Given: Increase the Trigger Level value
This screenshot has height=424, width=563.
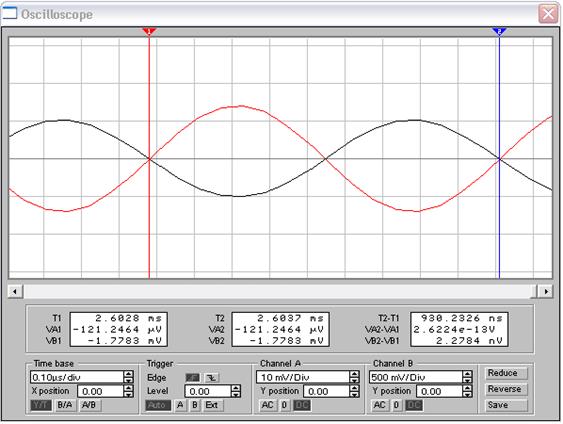Looking at the screenshot, I should [236, 388].
